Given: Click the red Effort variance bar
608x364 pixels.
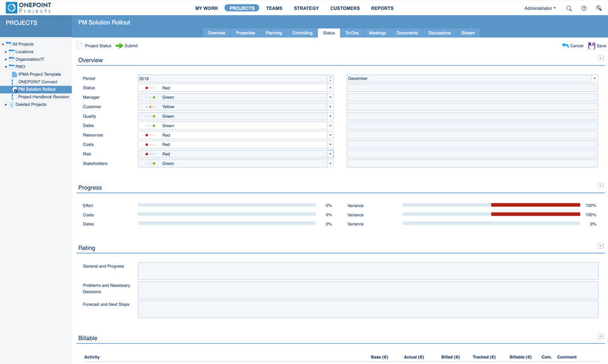Looking at the screenshot, I should 535,205.
